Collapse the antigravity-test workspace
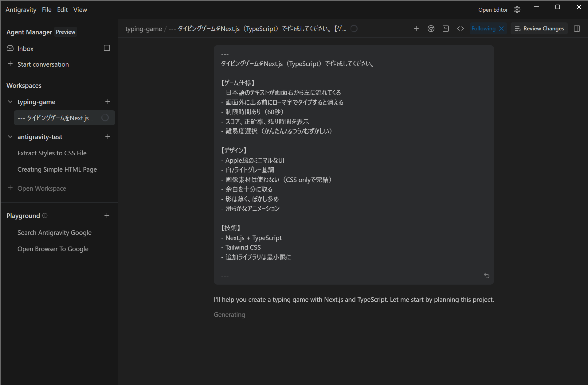The width and height of the screenshot is (588, 385). click(10, 137)
